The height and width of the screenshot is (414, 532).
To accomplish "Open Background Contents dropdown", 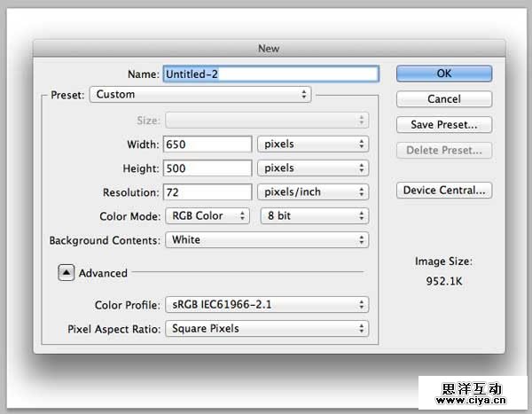I will pos(266,239).
